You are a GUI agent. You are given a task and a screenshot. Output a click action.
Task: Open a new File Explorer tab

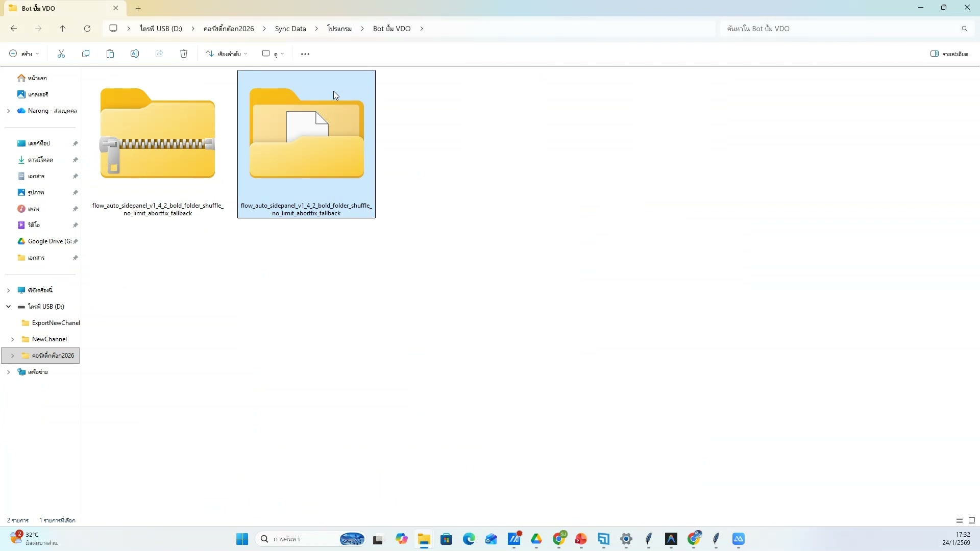coord(138,8)
